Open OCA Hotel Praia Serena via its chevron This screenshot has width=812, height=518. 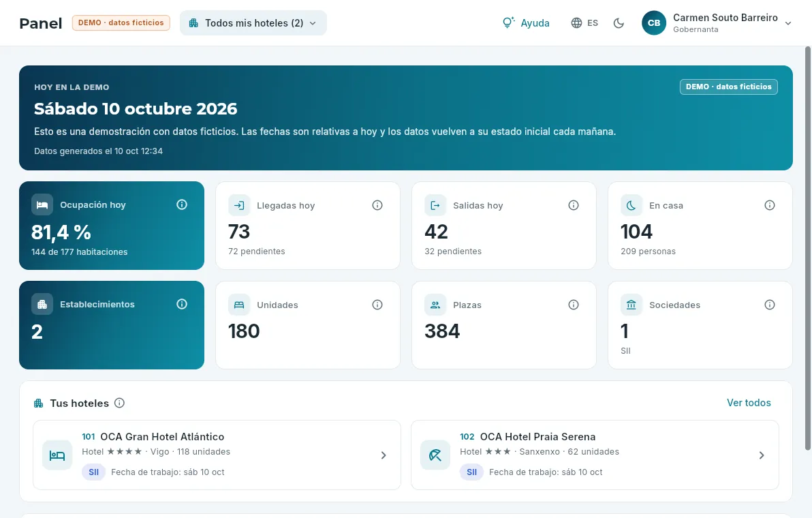click(762, 455)
